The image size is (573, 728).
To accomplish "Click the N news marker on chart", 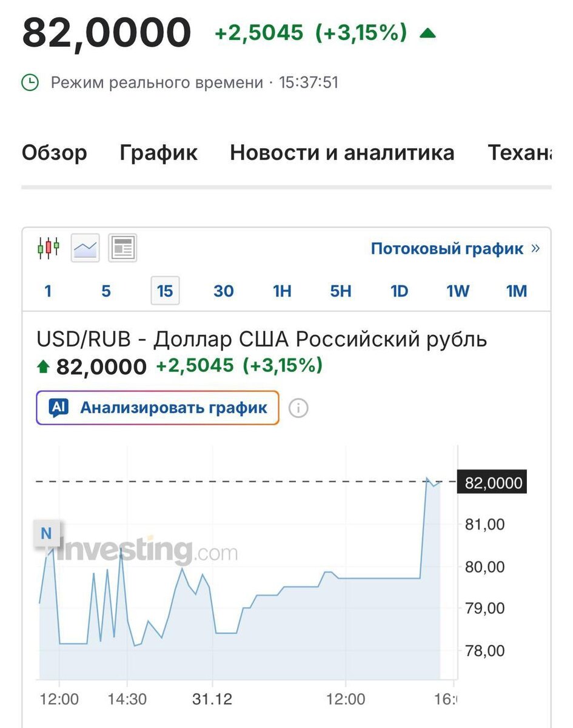I will (46, 534).
